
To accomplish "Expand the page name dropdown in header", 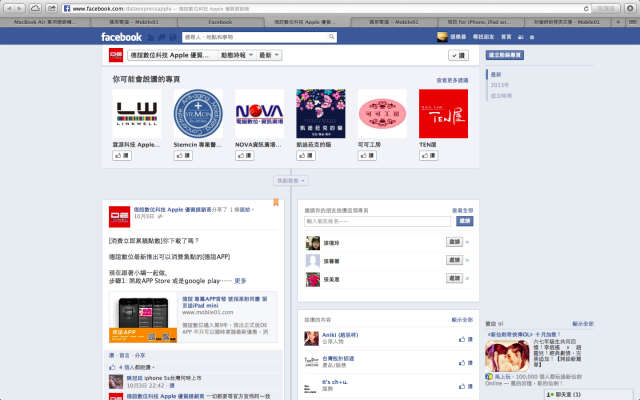I will tap(173, 55).
